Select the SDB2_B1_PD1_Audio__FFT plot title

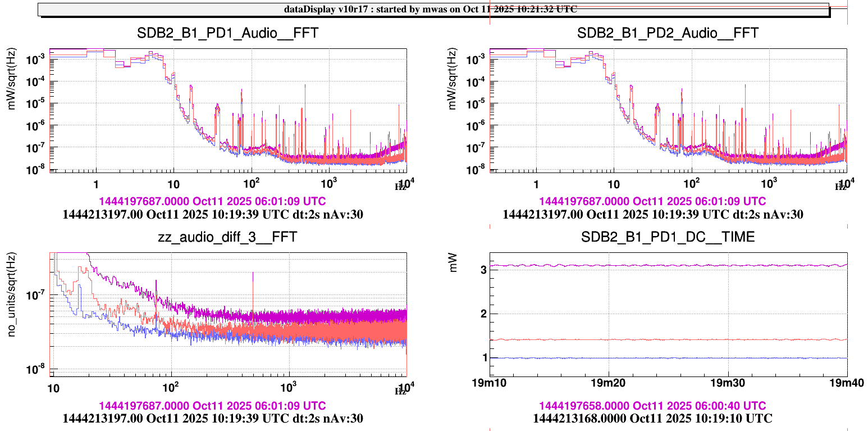tap(227, 33)
